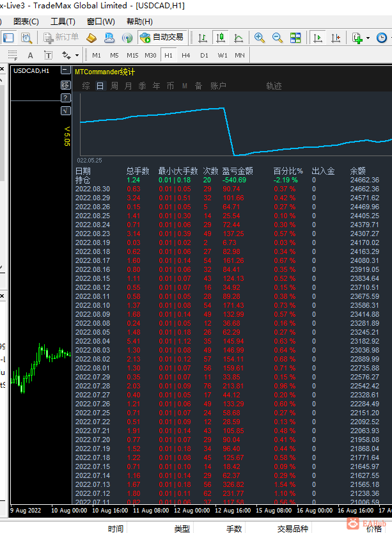Viewport: 392px width, 533px height.
Task: Open the periodicity clock icon
Action: pos(382,38)
